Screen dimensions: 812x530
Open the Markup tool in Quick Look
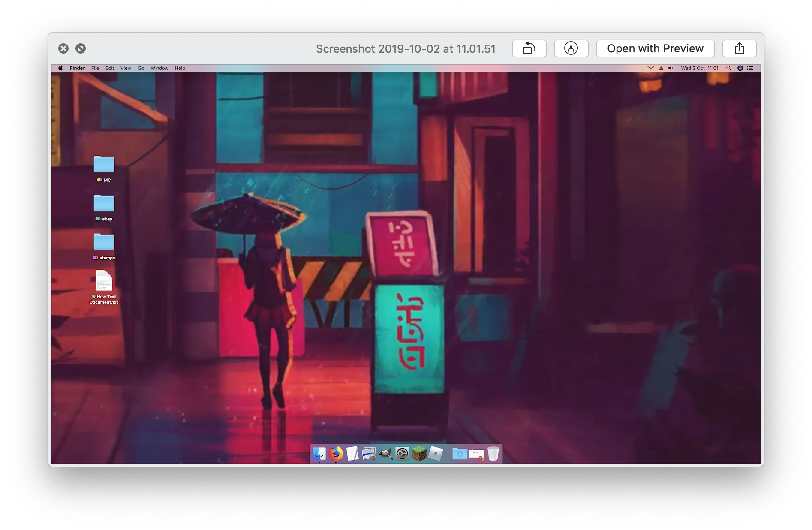571,48
